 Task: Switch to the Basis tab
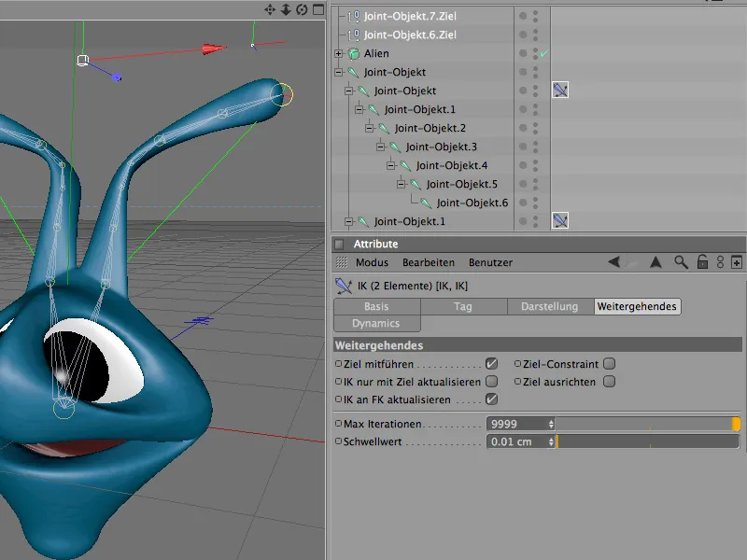coord(377,306)
